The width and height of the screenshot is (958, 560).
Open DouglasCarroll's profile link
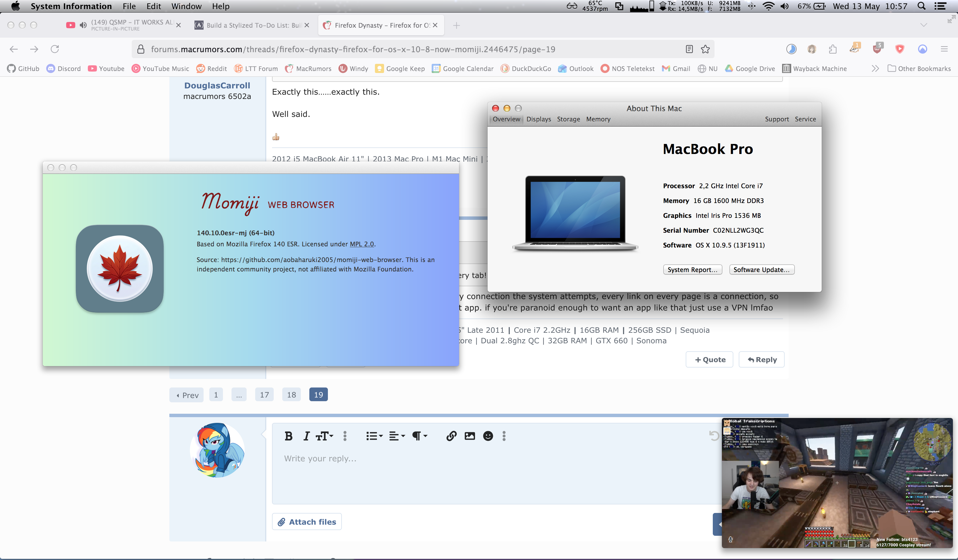pos(217,86)
